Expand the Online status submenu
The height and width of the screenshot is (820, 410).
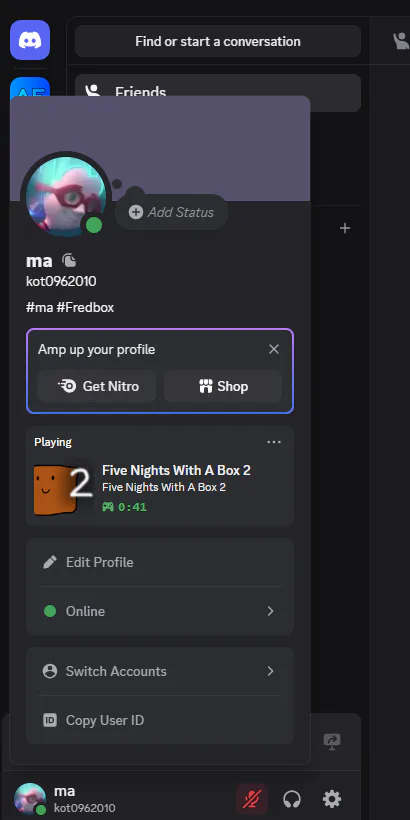(160, 611)
